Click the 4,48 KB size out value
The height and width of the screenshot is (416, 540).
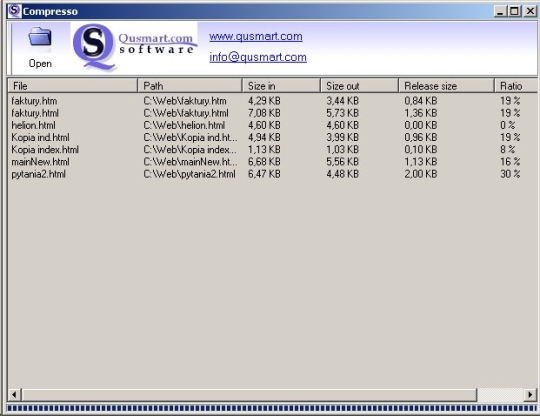[x=343, y=174]
